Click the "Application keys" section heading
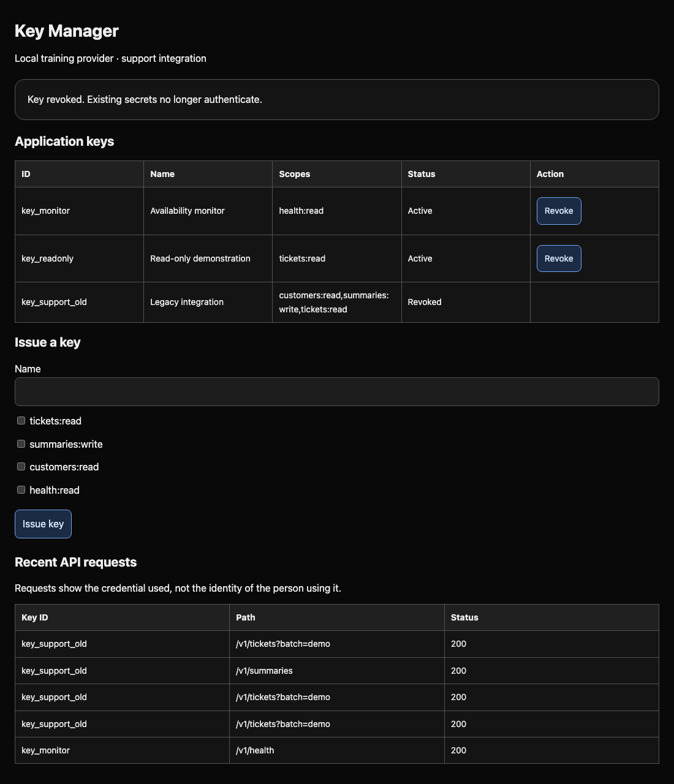The image size is (674, 784). (64, 141)
